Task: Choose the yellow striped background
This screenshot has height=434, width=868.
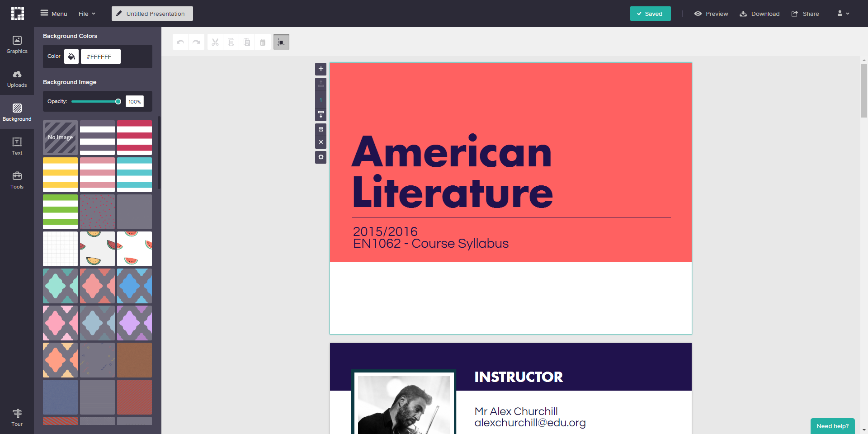Action: (61, 175)
